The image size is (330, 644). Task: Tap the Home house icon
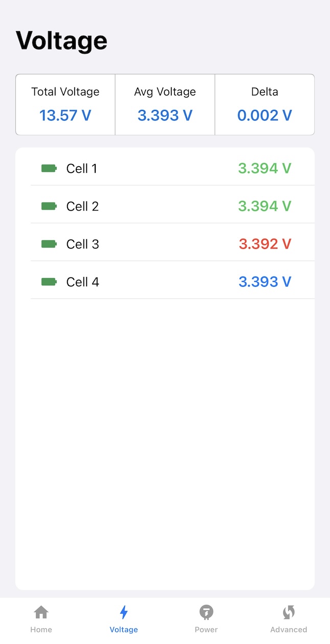[41, 612]
